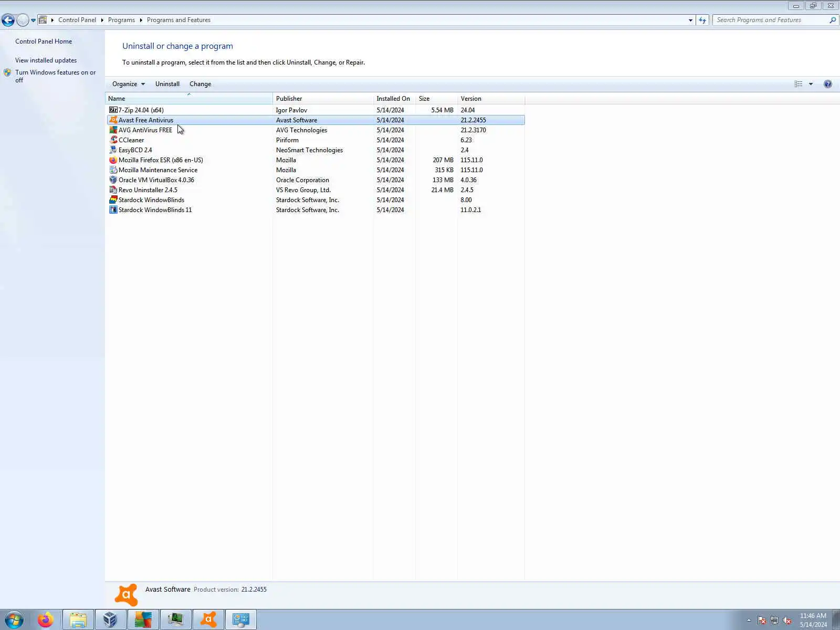Click the CCleaner icon in the list
This screenshot has height=630, width=840.
(113, 140)
